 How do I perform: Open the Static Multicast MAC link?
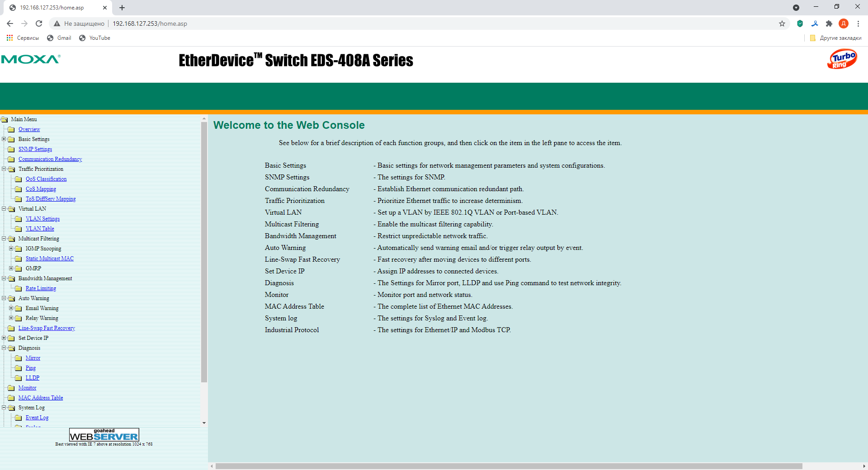(x=50, y=258)
